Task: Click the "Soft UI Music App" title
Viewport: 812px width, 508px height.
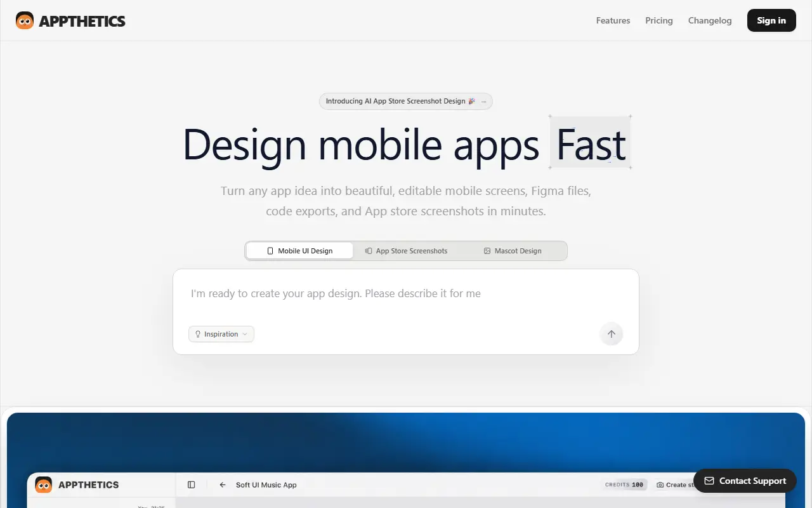Action: tap(266, 485)
